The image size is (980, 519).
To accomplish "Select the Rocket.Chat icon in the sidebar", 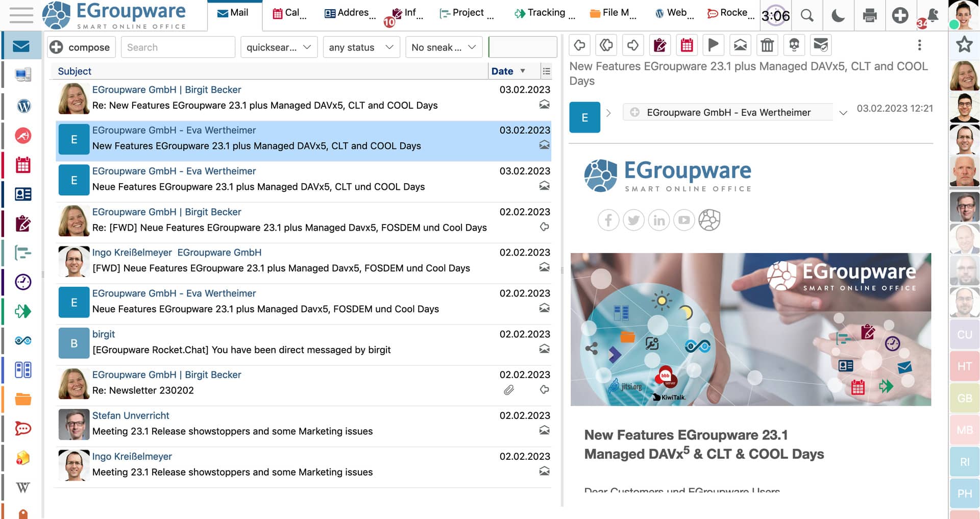I will click(x=22, y=429).
